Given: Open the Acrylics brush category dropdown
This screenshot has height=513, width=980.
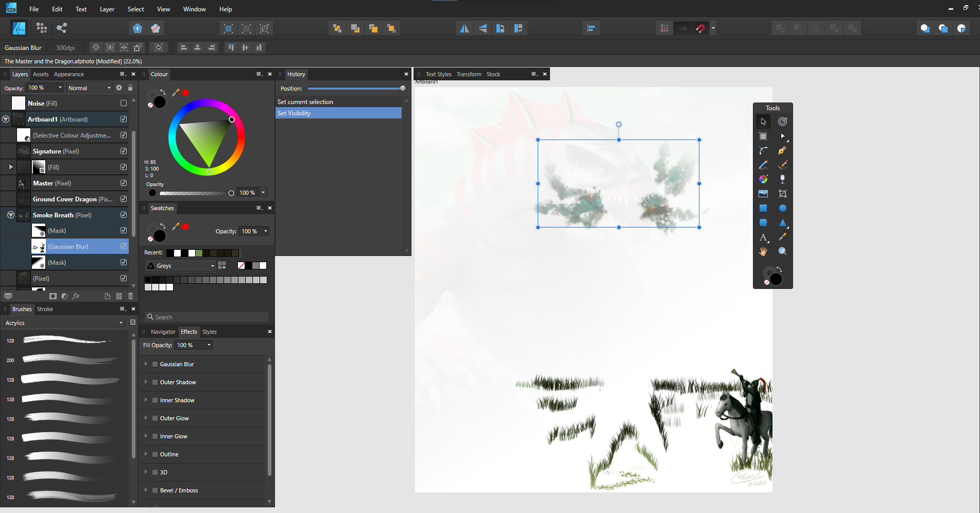Looking at the screenshot, I should point(64,323).
